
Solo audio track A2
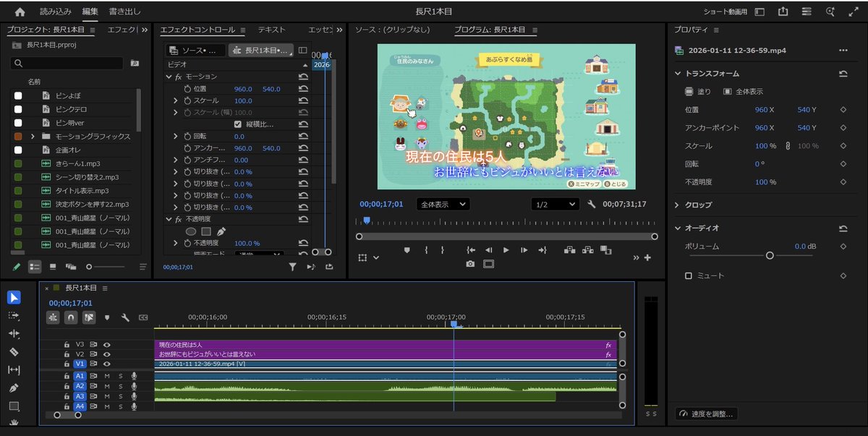coord(121,386)
